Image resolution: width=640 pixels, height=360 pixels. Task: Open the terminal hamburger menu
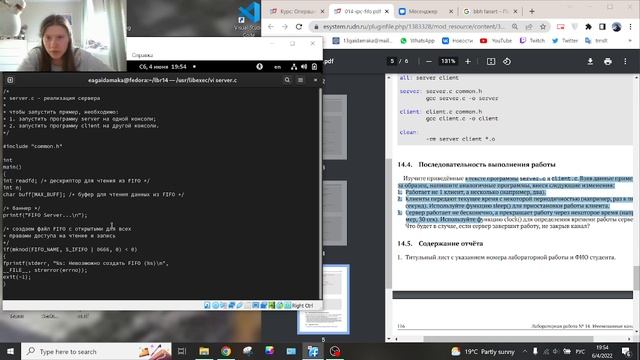(x=300, y=80)
